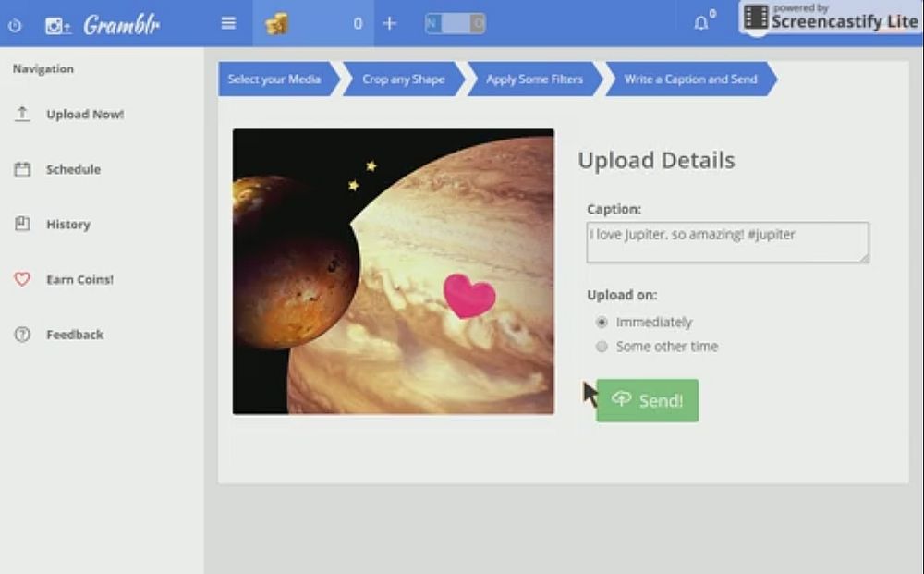This screenshot has height=574, width=924.
Task: Open Upload Now! in navigation
Action: tap(84, 115)
